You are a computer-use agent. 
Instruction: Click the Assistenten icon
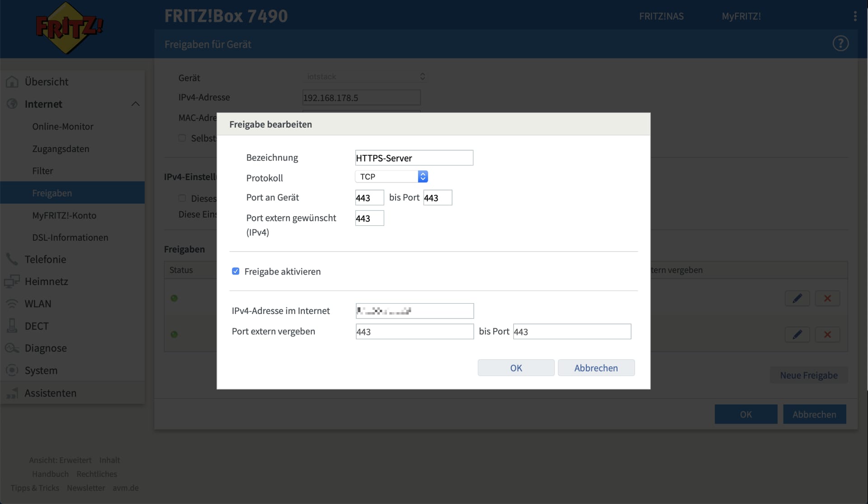(12, 393)
